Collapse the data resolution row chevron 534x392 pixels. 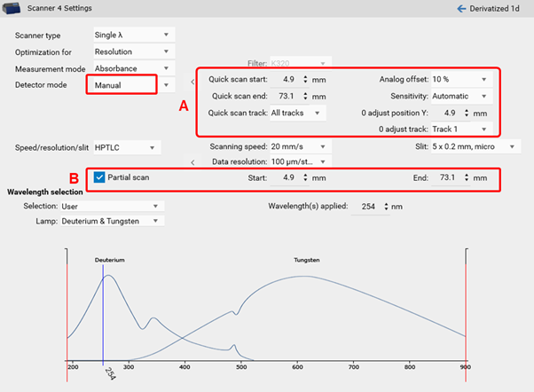coord(192,161)
